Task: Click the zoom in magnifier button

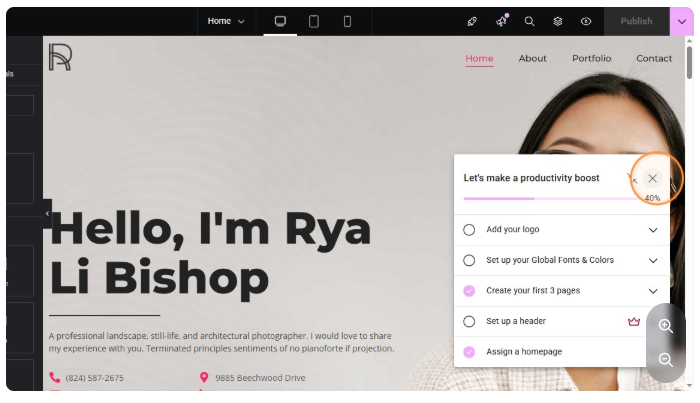Action: point(665,326)
